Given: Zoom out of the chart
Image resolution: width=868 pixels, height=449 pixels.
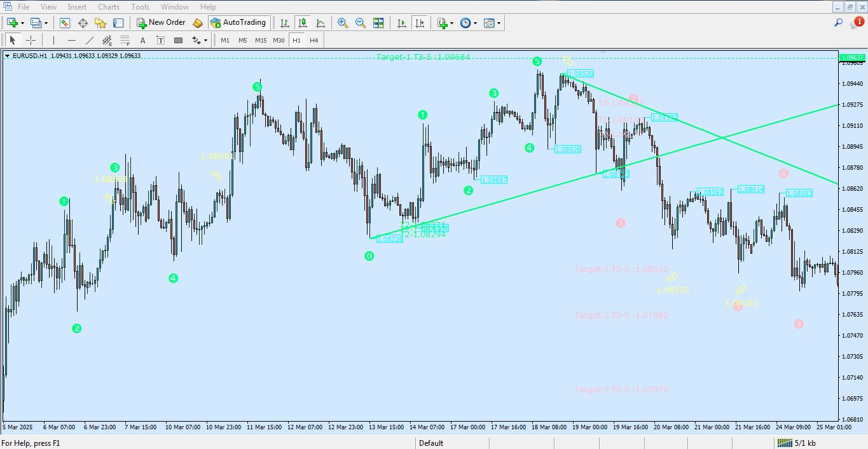Looking at the screenshot, I should click(x=361, y=23).
